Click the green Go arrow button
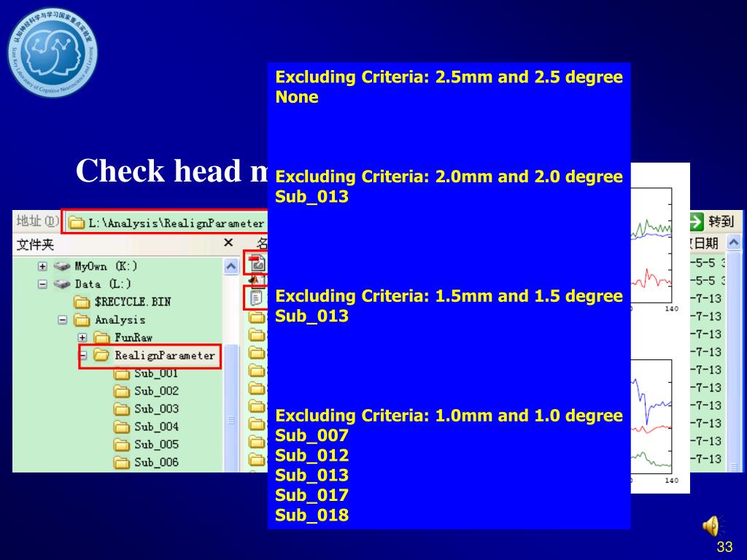 tap(697, 222)
